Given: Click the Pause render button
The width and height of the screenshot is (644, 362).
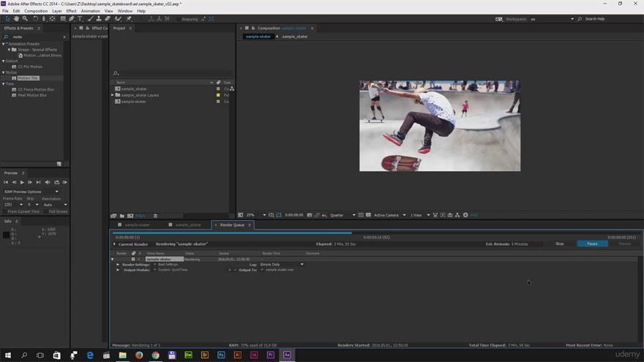Looking at the screenshot, I should [x=592, y=244].
